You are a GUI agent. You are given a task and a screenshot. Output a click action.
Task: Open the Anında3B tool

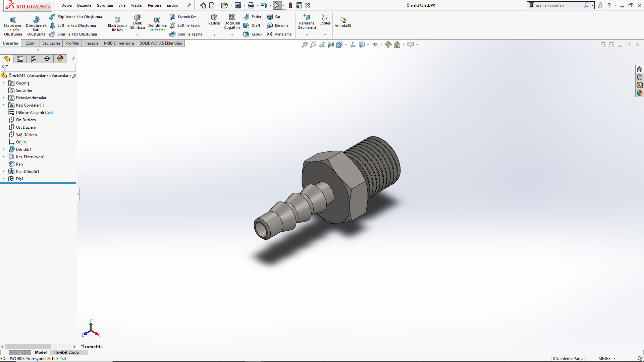pos(343,21)
